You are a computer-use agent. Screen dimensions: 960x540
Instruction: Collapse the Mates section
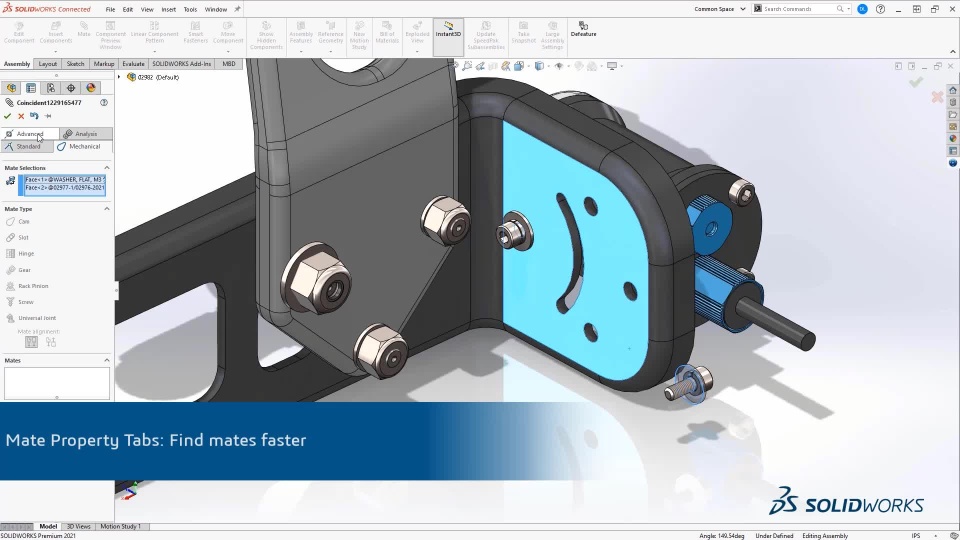point(107,361)
